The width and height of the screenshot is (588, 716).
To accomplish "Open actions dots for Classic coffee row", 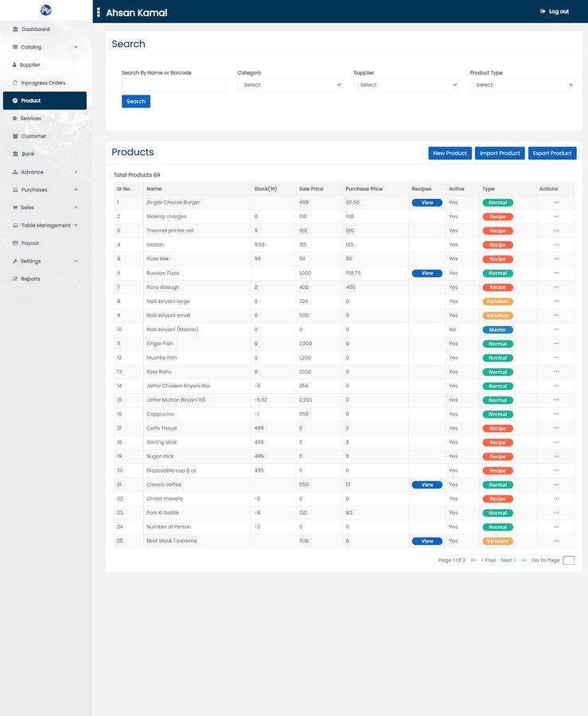I will click(x=556, y=484).
